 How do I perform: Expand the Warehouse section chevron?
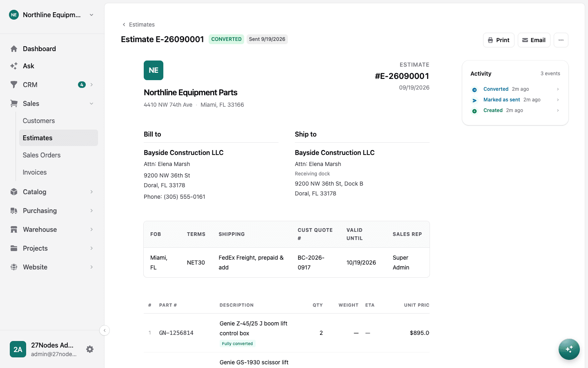pyautogui.click(x=91, y=229)
